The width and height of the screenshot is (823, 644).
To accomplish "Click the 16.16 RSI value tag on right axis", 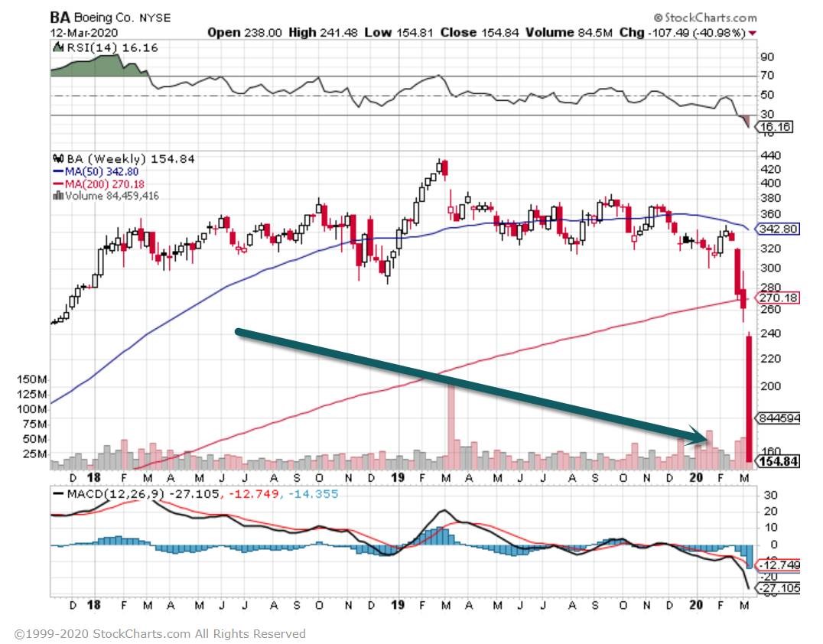I will pos(775,127).
